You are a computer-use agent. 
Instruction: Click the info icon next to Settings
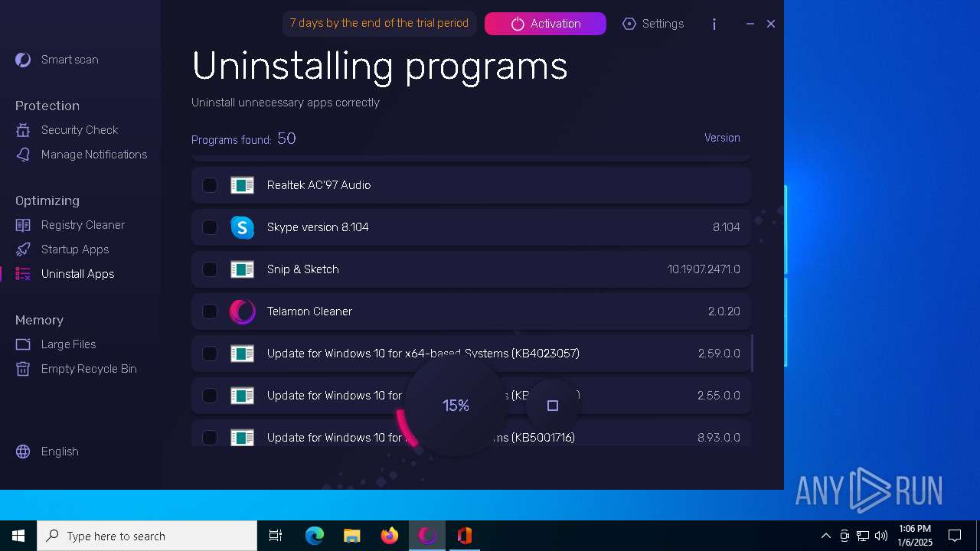click(714, 24)
